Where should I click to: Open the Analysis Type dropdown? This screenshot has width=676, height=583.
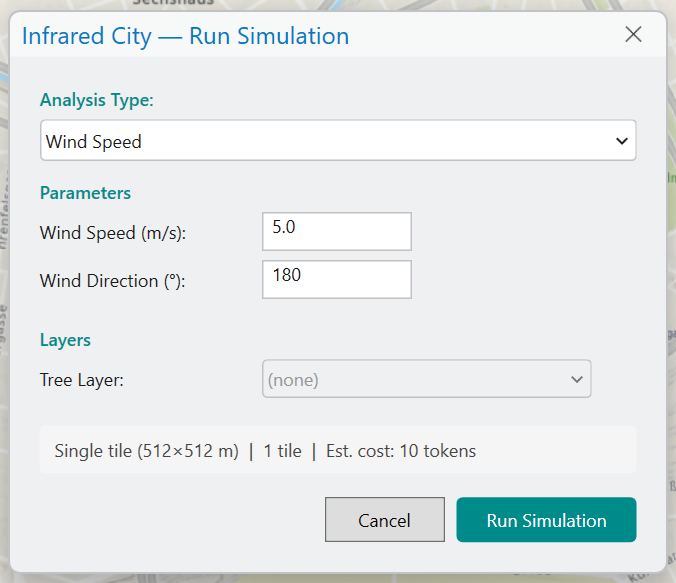tap(338, 141)
